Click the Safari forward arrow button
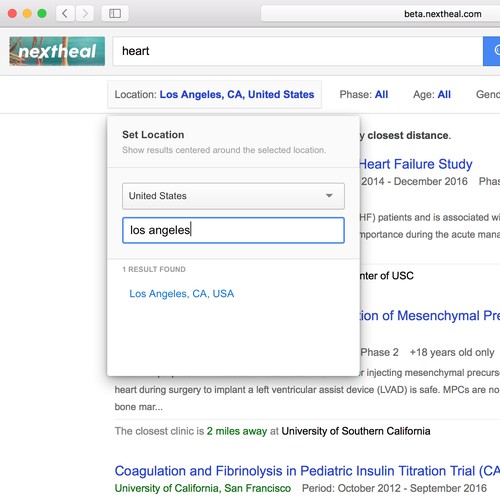 tap(85, 14)
